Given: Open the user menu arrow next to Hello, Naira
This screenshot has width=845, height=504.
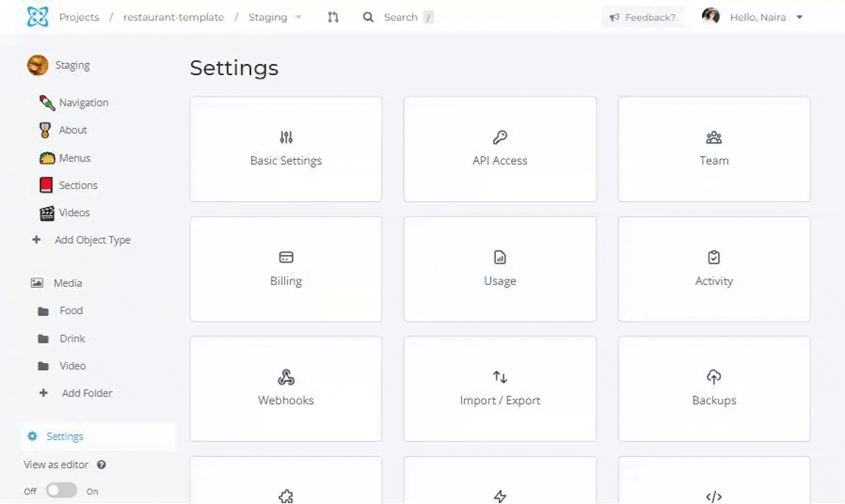Looking at the screenshot, I should (800, 17).
